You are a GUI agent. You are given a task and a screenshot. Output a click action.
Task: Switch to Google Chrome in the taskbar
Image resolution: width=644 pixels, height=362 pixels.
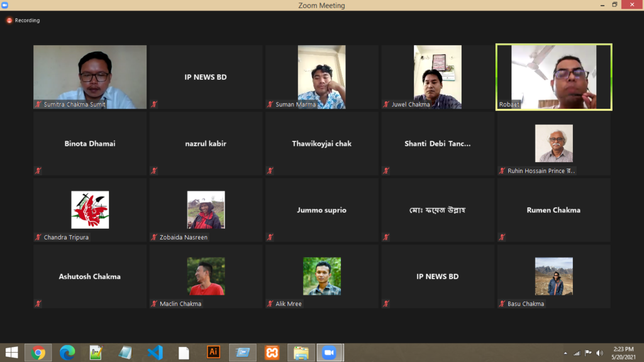(38, 353)
